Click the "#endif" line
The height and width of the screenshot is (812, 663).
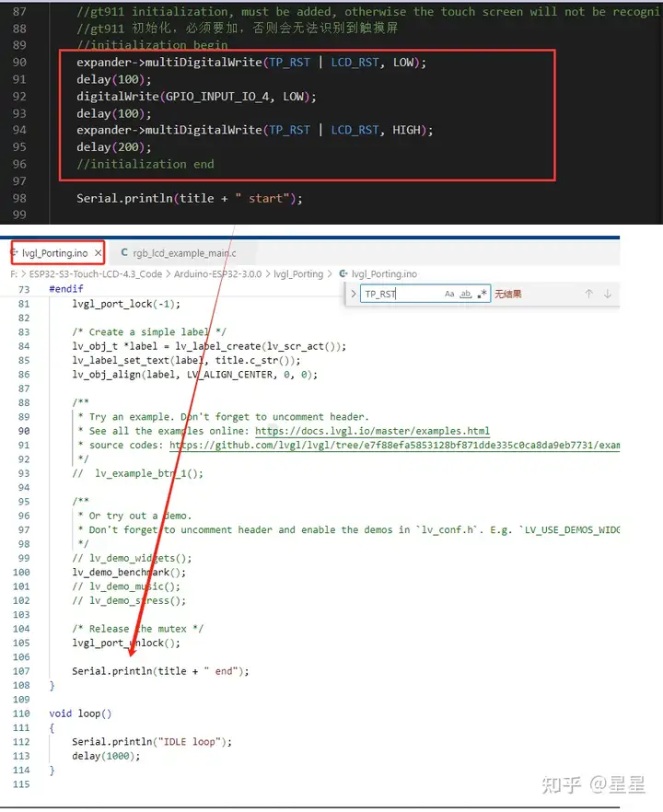click(65, 289)
